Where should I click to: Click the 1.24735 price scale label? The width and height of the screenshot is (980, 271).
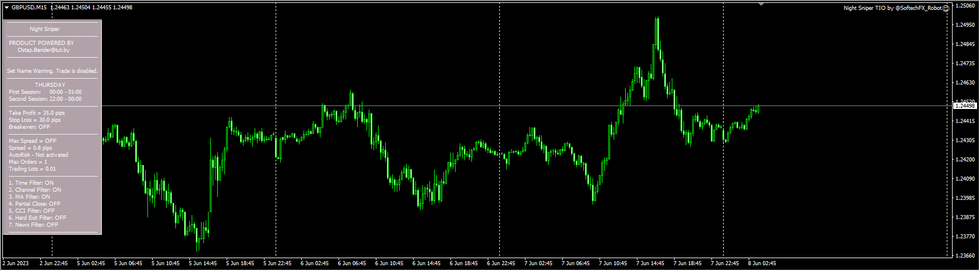(x=965, y=64)
